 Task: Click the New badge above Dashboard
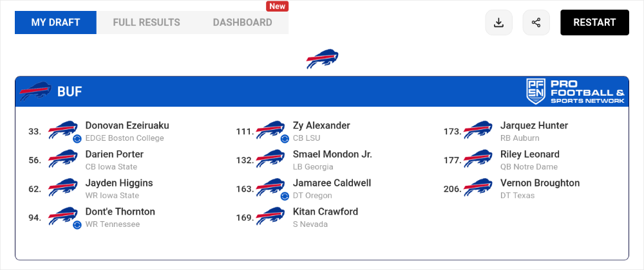click(x=277, y=6)
